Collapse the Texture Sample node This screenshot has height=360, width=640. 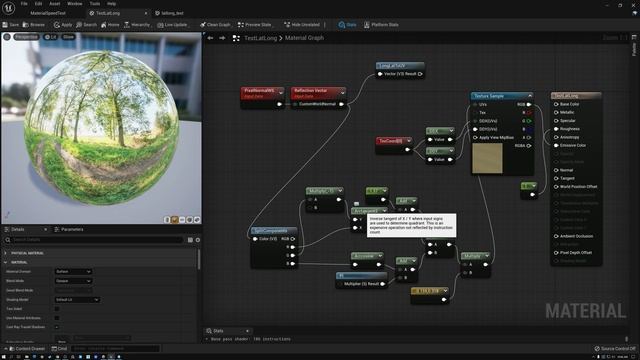click(530, 96)
